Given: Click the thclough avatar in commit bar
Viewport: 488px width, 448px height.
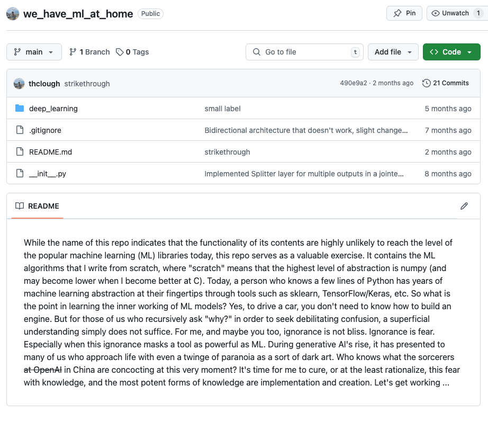Looking at the screenshot, I should coord(19,84).
